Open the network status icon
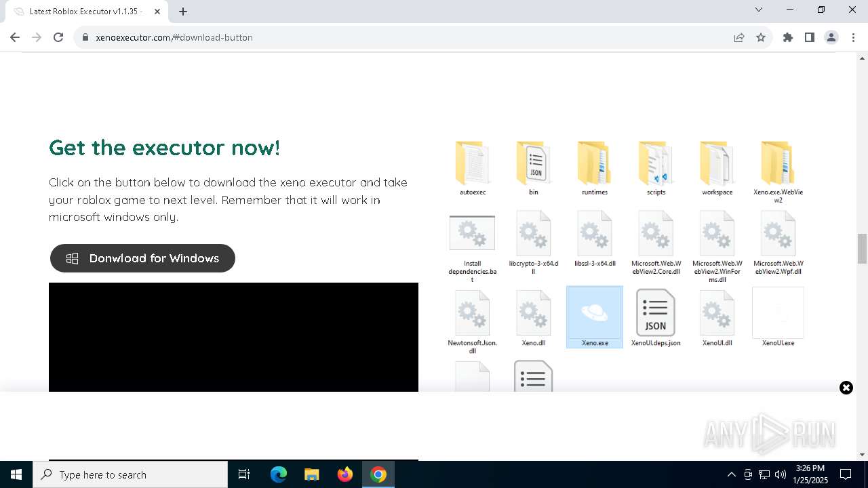 (764, 474)
